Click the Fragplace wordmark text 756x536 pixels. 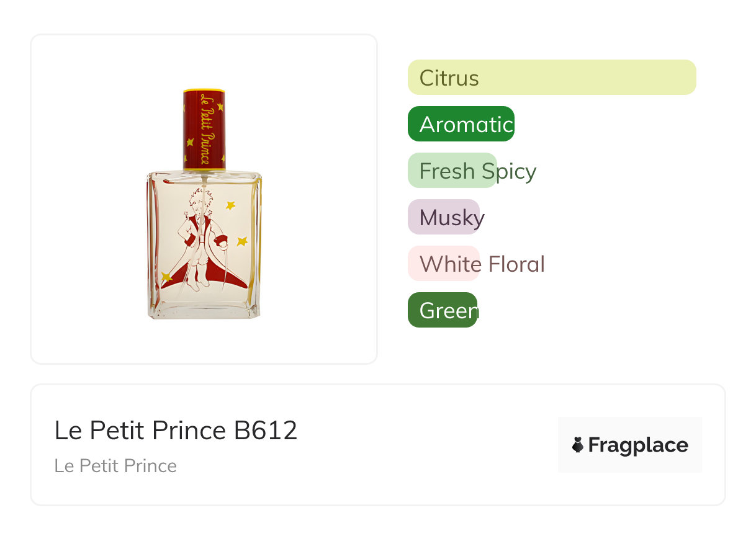[x=638, y=445]
